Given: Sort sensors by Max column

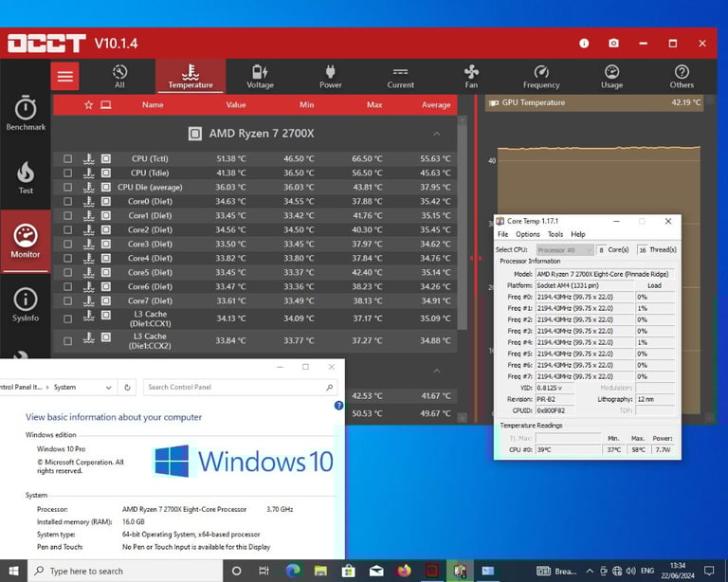Looking at the screenshot, I should [374, 105].
